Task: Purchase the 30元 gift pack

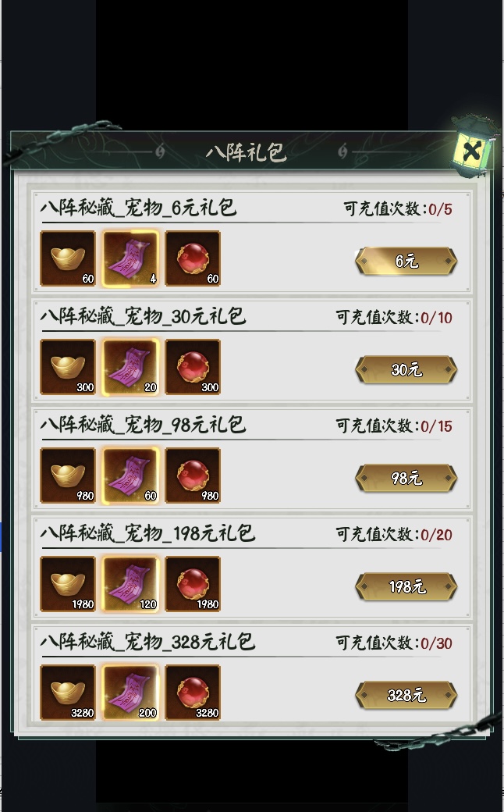Action: [x=406, y=370]
